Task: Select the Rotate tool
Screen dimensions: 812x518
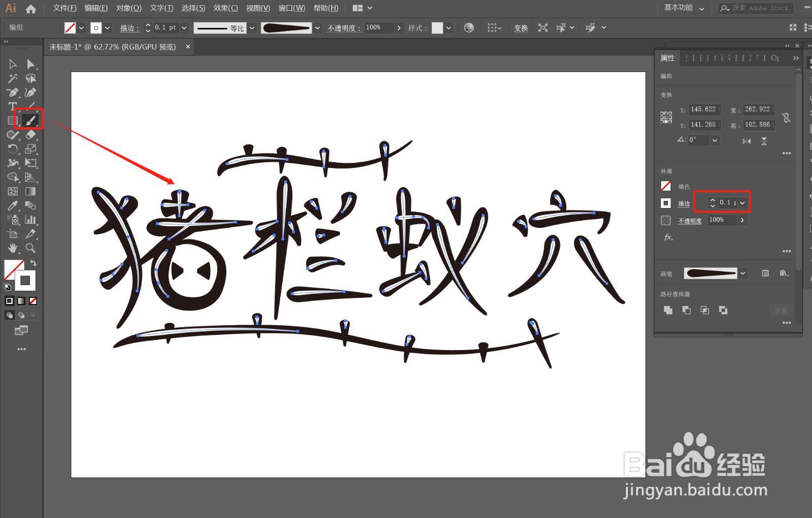Action: click(x=12, y=149)
